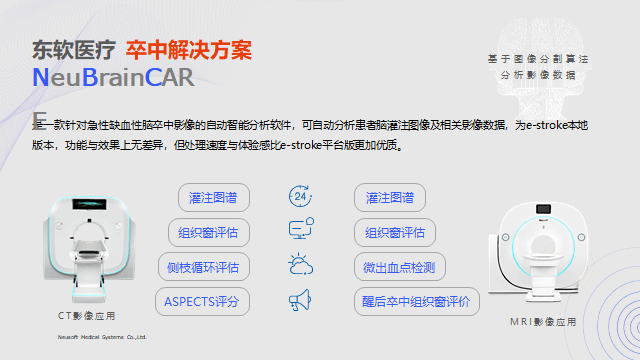
Task: Select the CT-side 组织窗评估 pill beside the CT scanner
Action: coord(209,233)
